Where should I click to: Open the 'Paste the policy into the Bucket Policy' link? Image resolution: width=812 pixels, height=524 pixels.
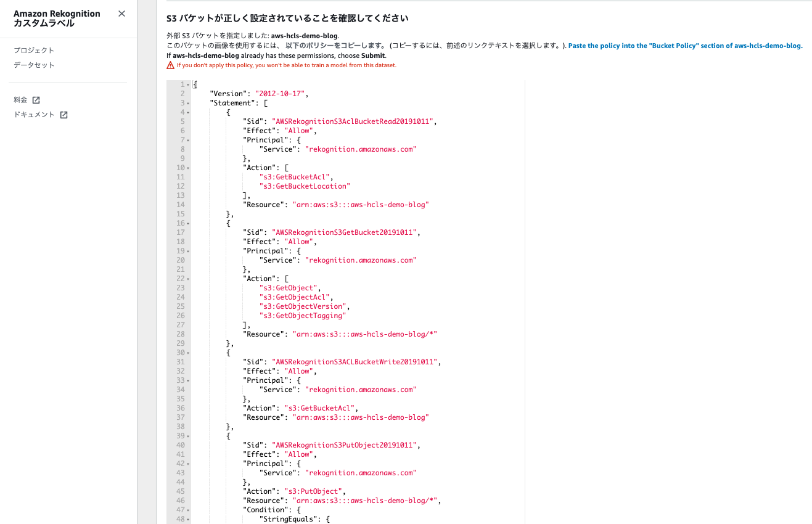(686, 46)
